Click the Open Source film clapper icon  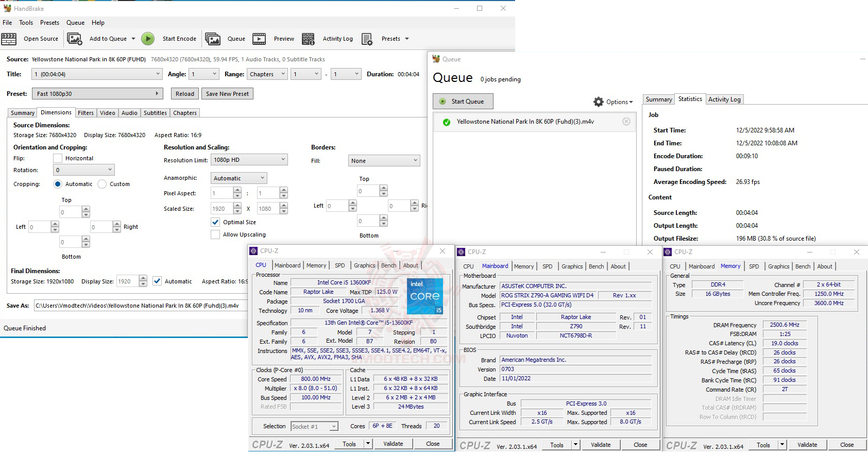pos(9,39)
